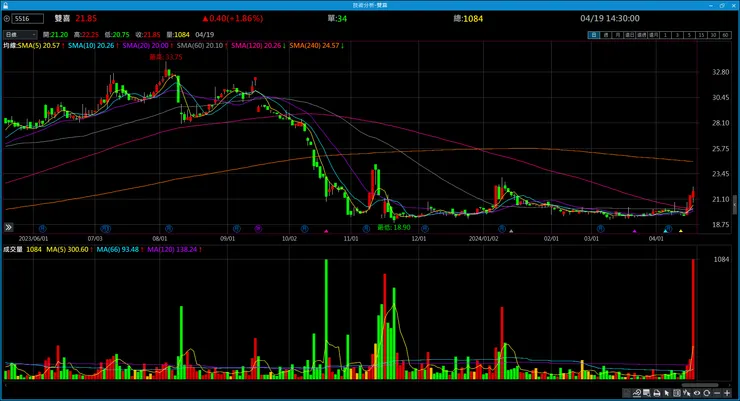Select the arrow pointer cursor tool

pyautogui.click(x=666, y=393)
